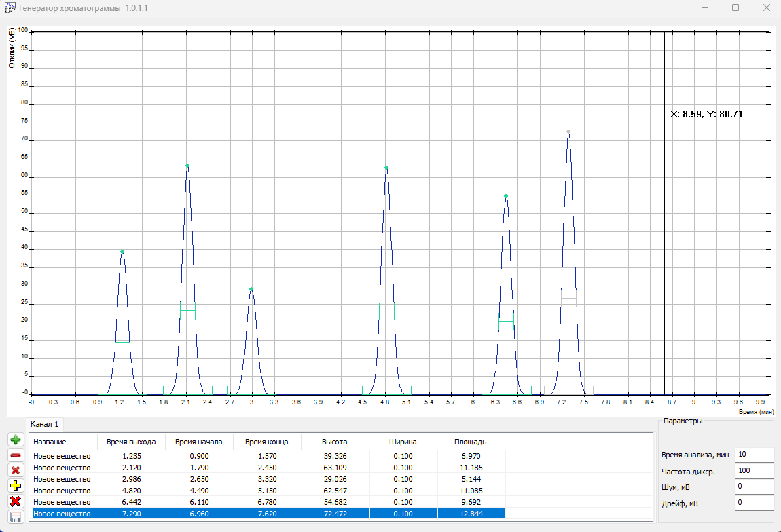Click the application icon in the title bar
Image resolution: width=781 pixels, height=532 pixels.
(10, 8)
